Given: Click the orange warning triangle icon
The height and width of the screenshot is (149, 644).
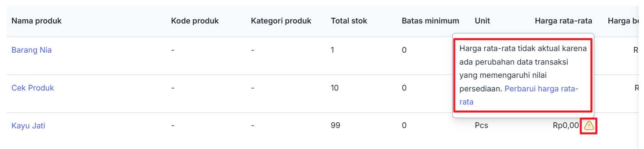Looking at the screenshot, I should [x=589, y=126].
